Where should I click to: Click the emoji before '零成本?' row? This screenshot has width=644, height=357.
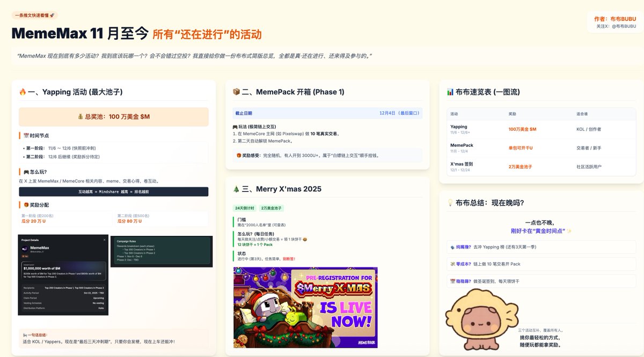[x=453, y=264]
